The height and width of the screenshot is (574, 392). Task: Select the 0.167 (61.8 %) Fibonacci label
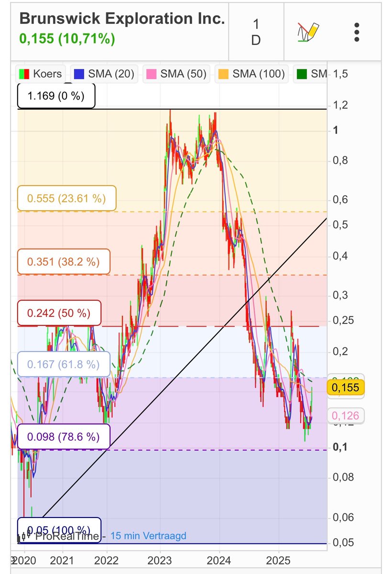pyautogui.click(x=64, y=364)
